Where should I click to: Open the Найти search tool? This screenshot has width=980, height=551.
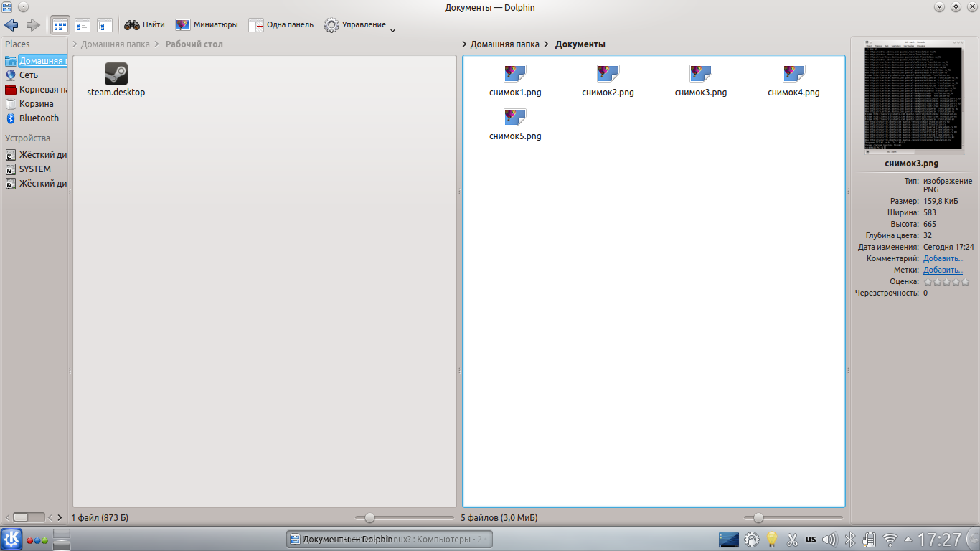tap(144, 24)
